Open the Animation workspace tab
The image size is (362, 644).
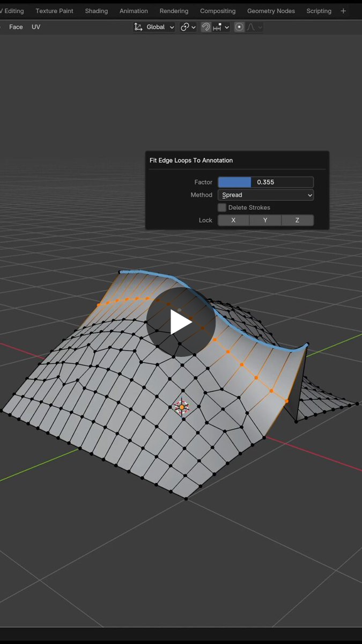pos(134,11)
